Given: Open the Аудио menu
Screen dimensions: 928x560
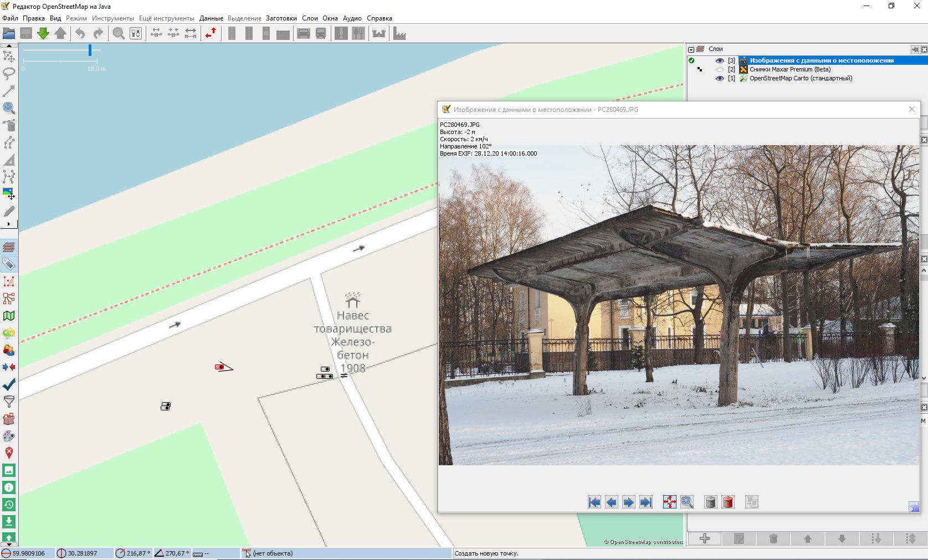Looking at the screenshot, I should 352,18.
